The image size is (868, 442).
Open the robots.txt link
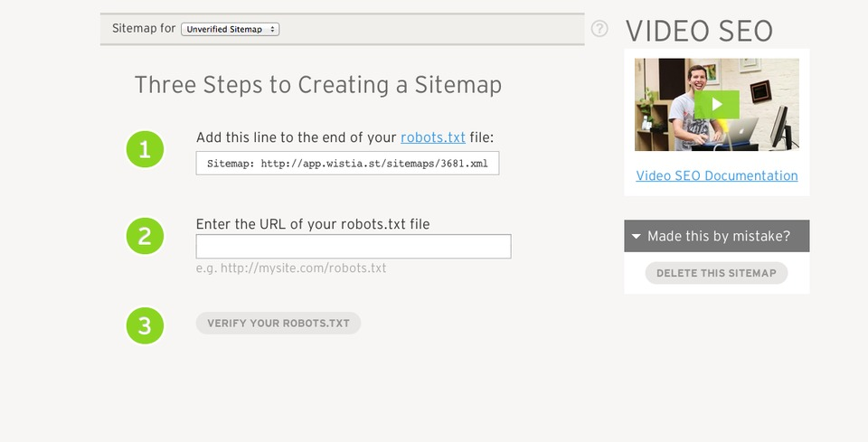click(433, 137)
